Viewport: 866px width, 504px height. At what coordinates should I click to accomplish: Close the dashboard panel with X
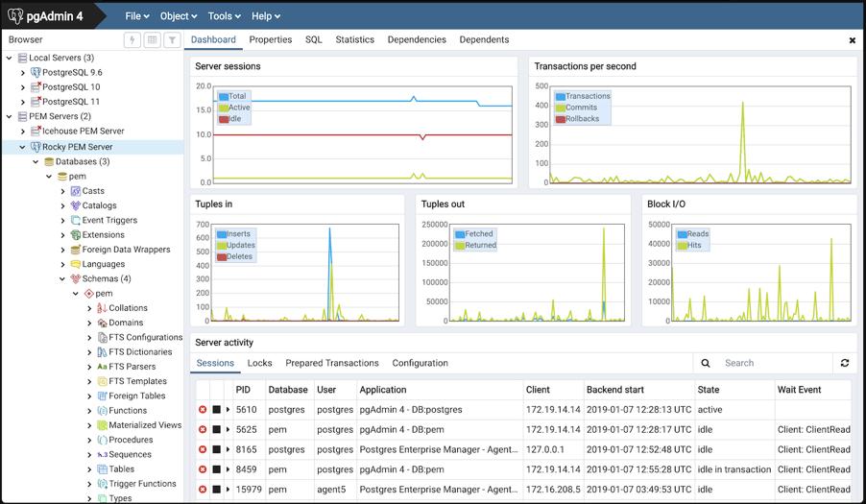click(x=853, y=40)
